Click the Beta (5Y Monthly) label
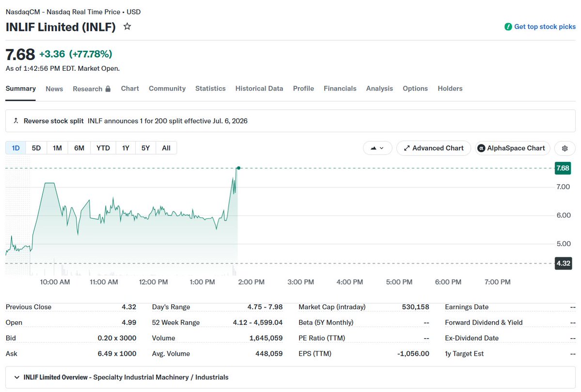The image size is (581, 392). [x=326, y=322]
